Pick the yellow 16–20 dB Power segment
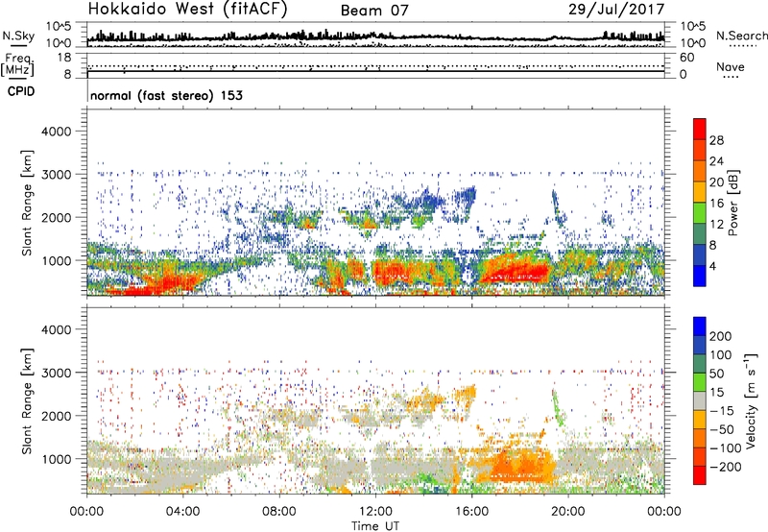Screen dimensions: 768x532 tap(700, 191)
